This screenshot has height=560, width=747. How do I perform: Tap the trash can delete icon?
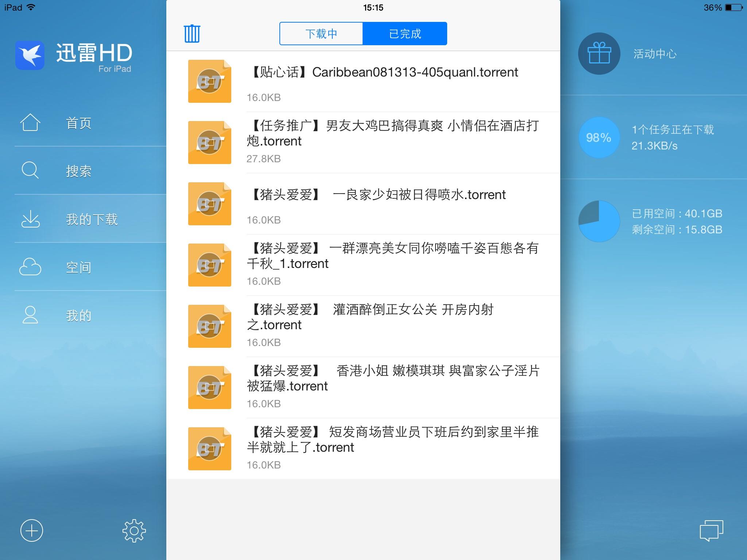tap(192, 34)
